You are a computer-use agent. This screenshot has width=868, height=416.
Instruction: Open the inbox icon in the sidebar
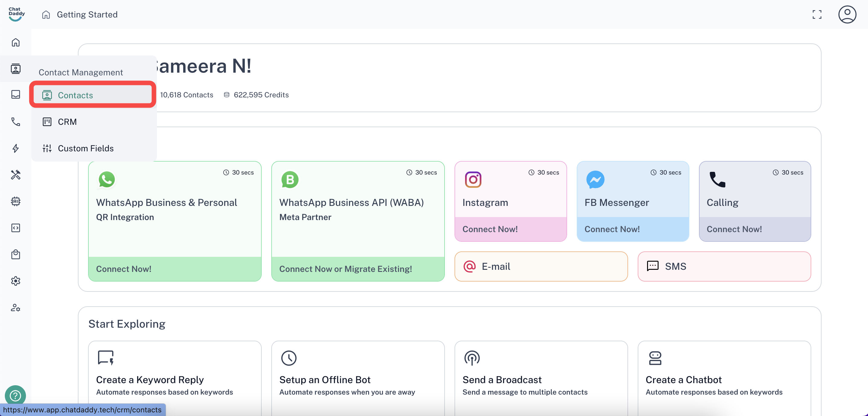click(x=15, y=95)
